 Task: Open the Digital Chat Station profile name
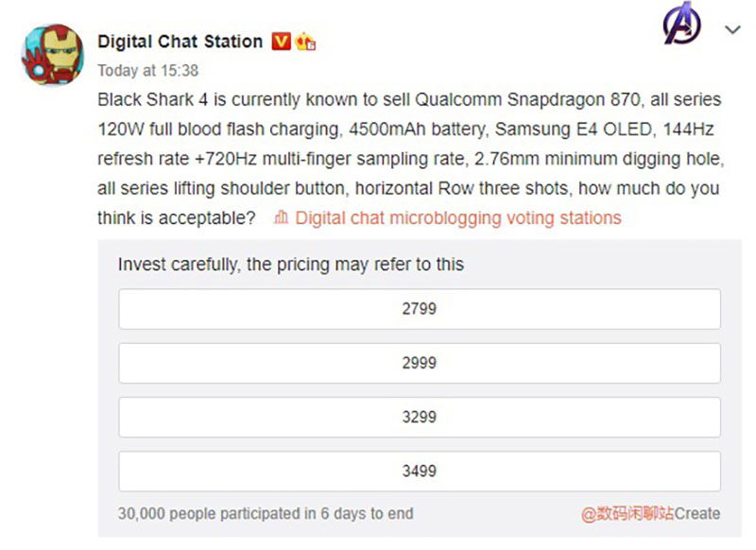click(x=180, y=42)
